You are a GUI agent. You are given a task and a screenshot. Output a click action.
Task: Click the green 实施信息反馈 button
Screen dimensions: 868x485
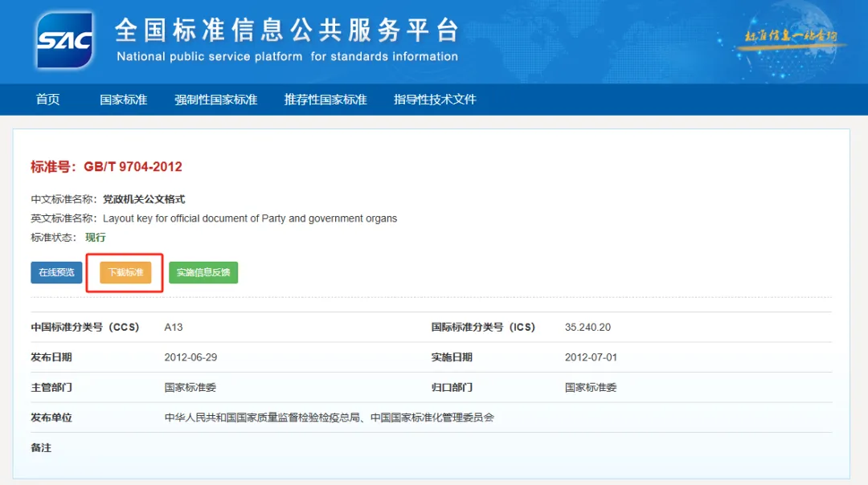pyautogui.click(x=203, y=272)
